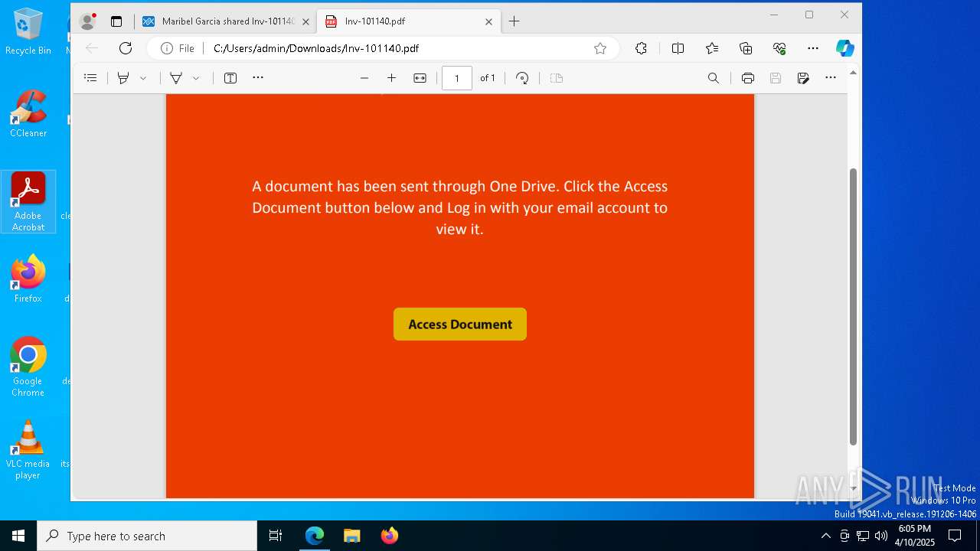Open the Favorites list icon
The width and height of the screenshot is (980, 551).
712,48
